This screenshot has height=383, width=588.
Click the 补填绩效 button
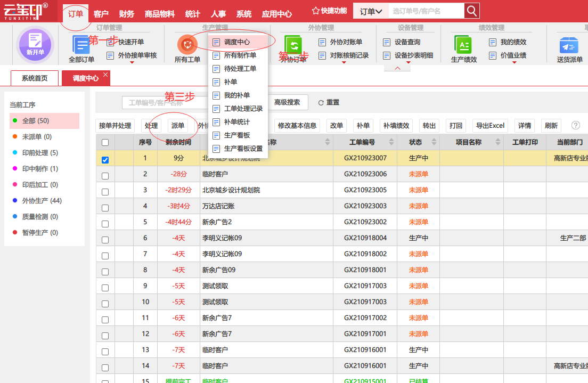coord(396,126)
